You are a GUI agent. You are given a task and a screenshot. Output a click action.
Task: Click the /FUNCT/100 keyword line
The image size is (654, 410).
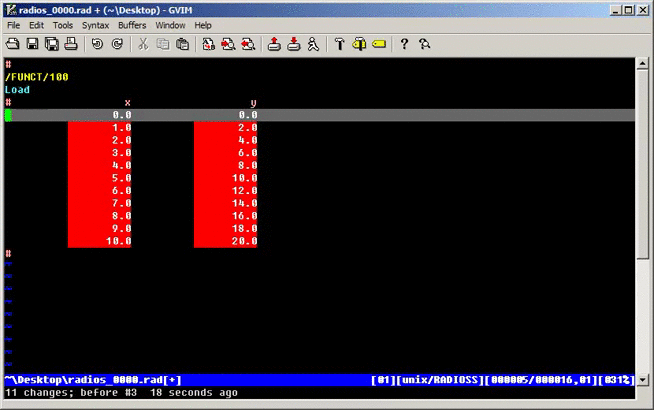[x=37, y=77]
